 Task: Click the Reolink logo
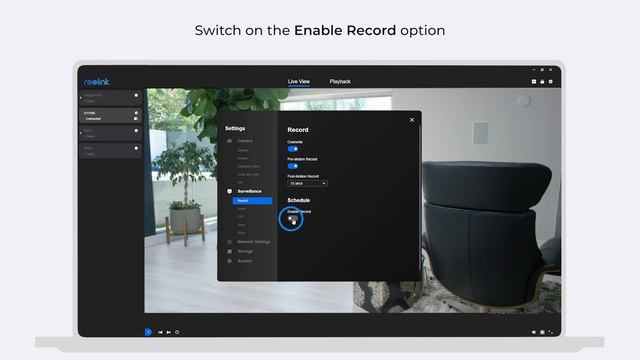(x=97, y=82)
